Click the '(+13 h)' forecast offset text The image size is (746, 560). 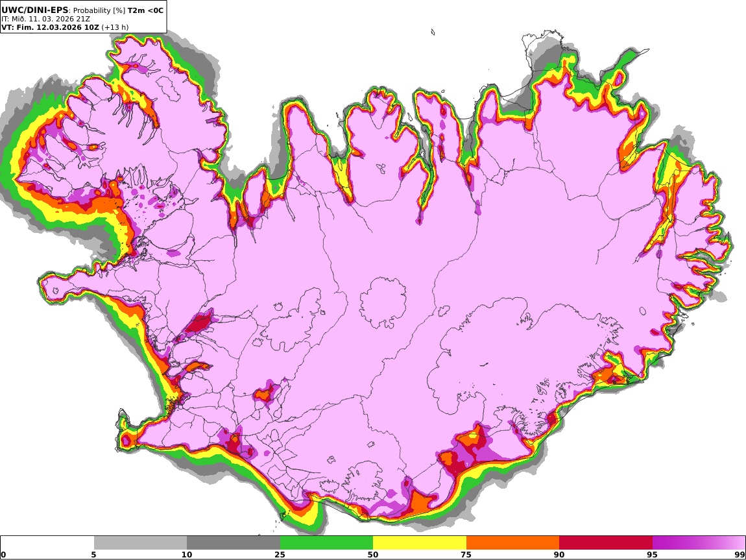(x=115, y=27)
